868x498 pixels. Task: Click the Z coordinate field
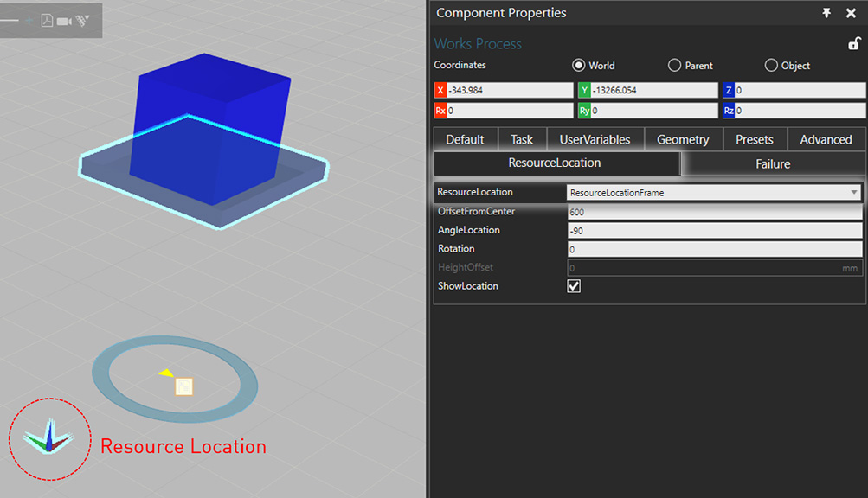(800, 90)
